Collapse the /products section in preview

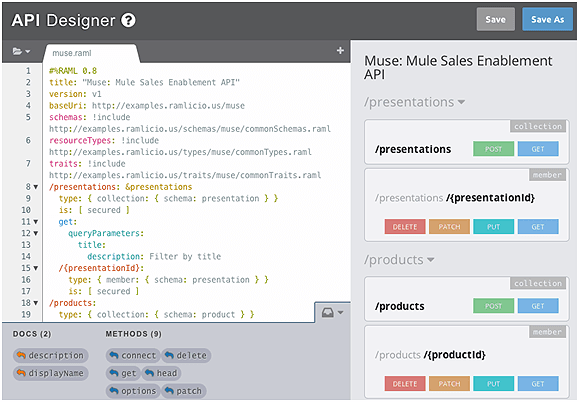[399, 260]
